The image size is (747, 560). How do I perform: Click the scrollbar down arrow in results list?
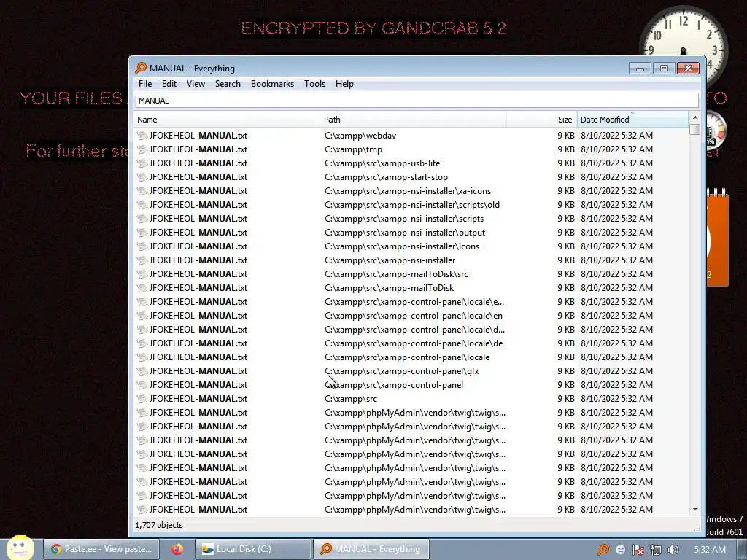(694, 510)
